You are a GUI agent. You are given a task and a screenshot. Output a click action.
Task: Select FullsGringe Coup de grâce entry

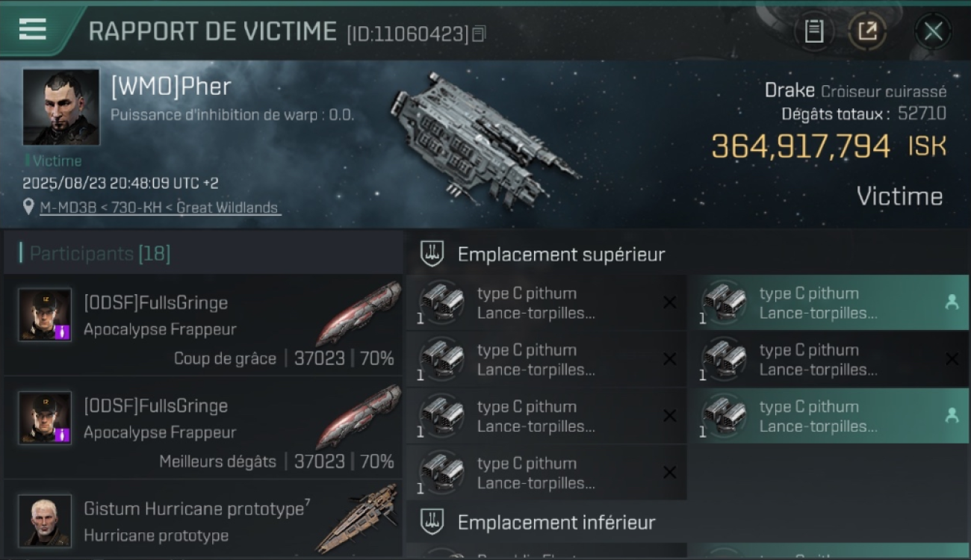click(203, 325)
